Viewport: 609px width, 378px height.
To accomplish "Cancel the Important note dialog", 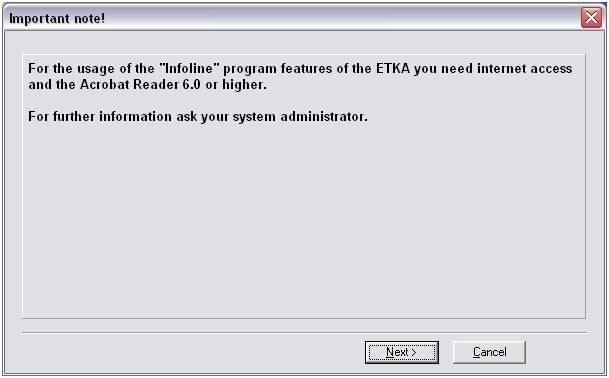I will coord(489,352).
